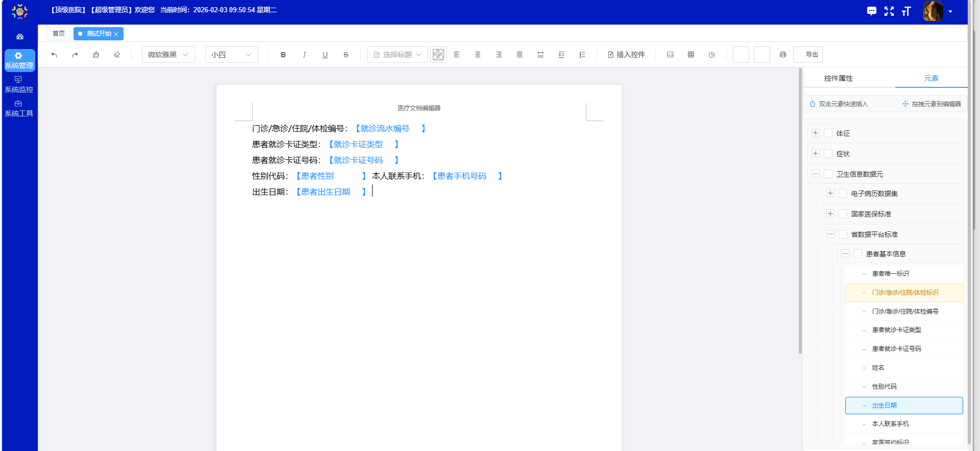Tick the 患者基本信息 checkbox

point(858,254)
